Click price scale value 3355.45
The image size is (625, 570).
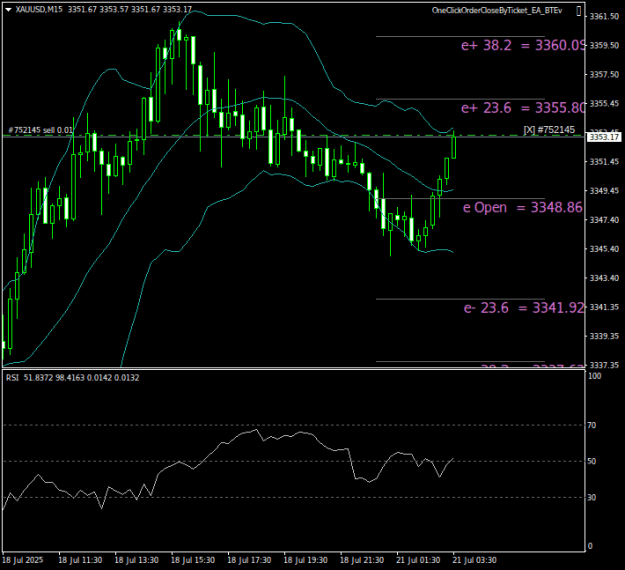(x=604, y=104)
